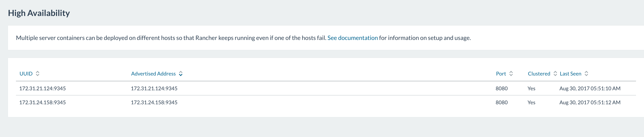644x137 pixels.
Task: Sort table by UUID header label
Action: 26,74
